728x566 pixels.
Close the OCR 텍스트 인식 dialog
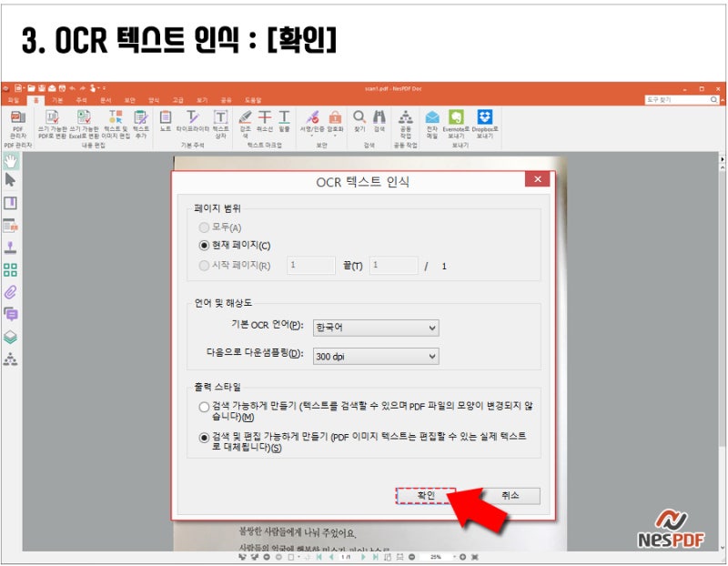coord(537,179)
